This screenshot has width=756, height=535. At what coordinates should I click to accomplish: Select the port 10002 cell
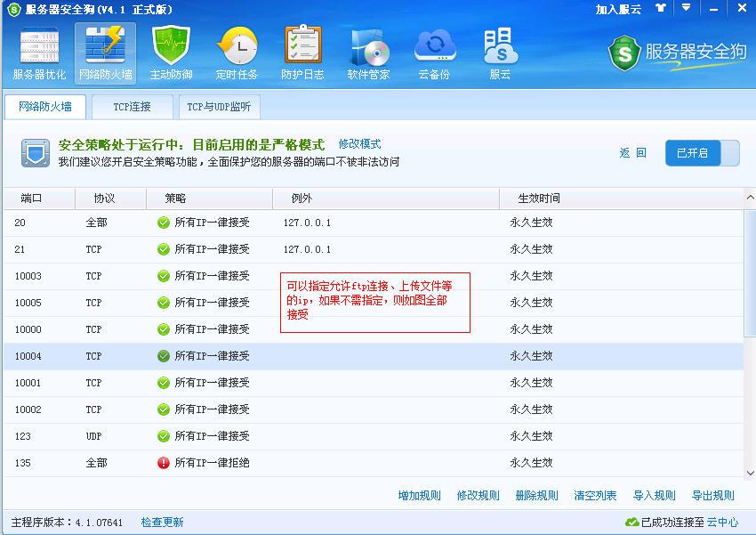pyautogui.click(x=28, y=409)
